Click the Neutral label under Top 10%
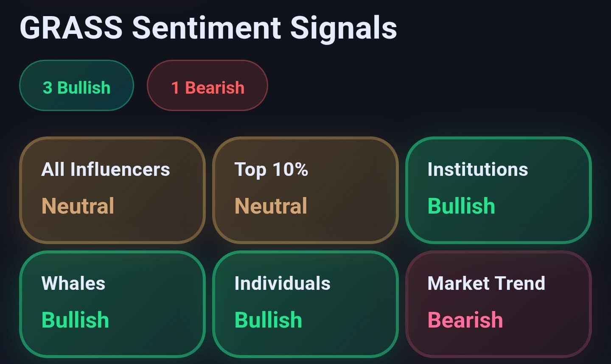 (x=271, y=206)
